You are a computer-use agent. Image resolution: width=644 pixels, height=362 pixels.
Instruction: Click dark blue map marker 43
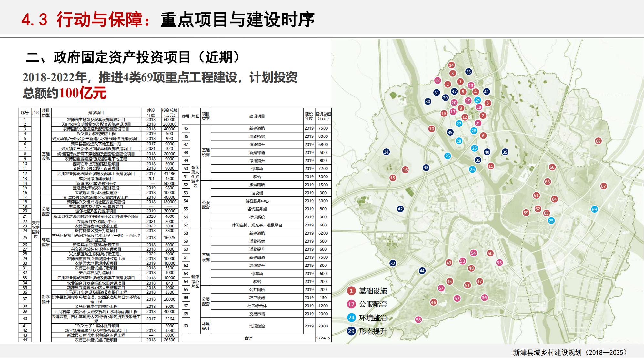[x=426, y=167]
